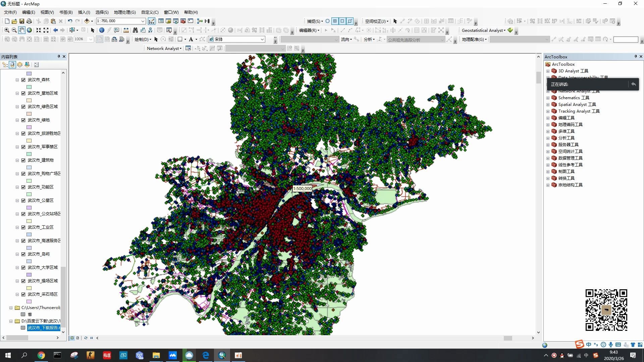Viewport: 644px width, 362px height.
Task: Select the 武汉市_下载报告 table row
Action: click(44, 328)
